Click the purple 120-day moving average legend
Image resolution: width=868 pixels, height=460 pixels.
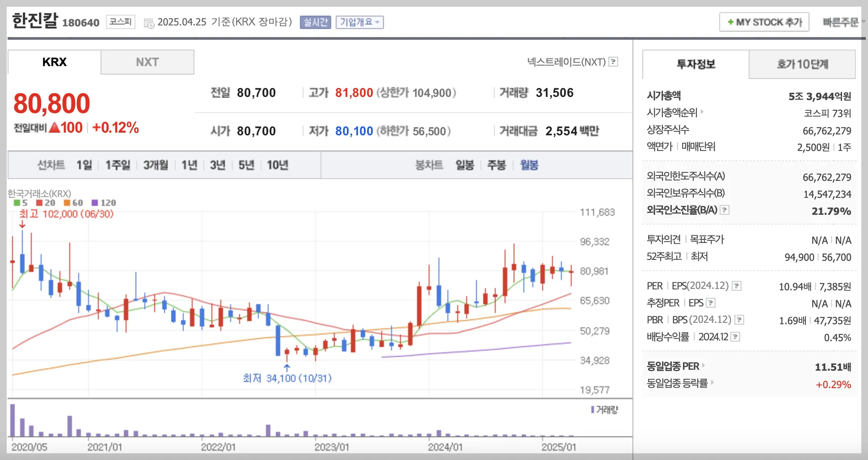[104, 203]
